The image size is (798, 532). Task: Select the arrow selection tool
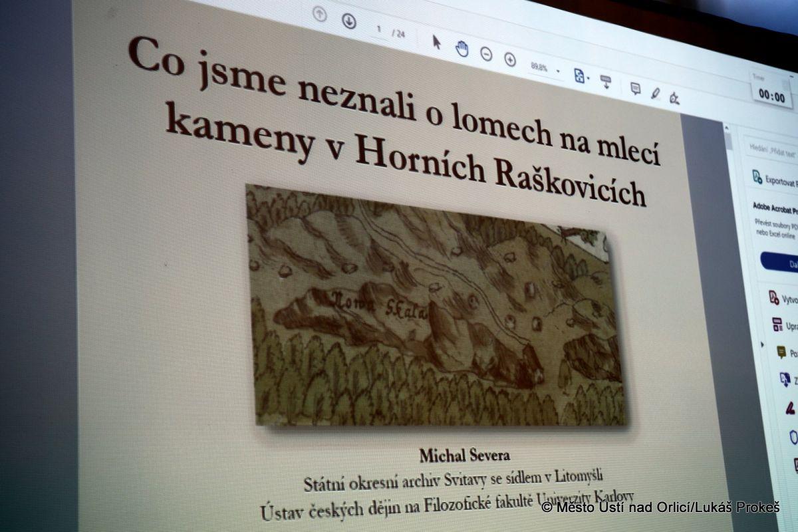click(x=436, y=41)
